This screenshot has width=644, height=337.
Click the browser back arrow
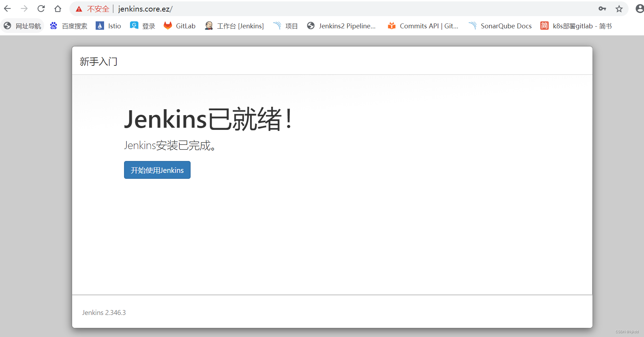click(7, 9)
